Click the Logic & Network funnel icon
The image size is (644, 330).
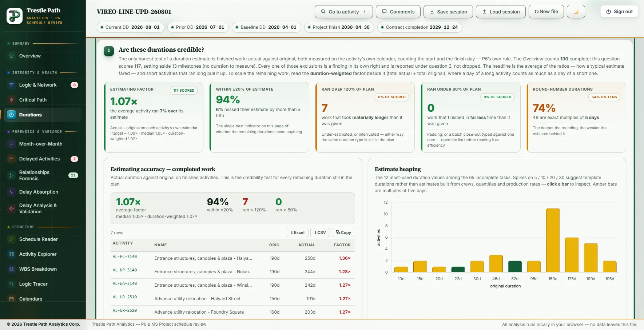tap(11, 85)
